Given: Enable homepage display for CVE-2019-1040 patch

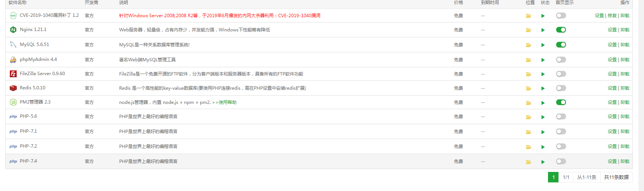Looking at the screenshot, I should click(x=561, y=16).
